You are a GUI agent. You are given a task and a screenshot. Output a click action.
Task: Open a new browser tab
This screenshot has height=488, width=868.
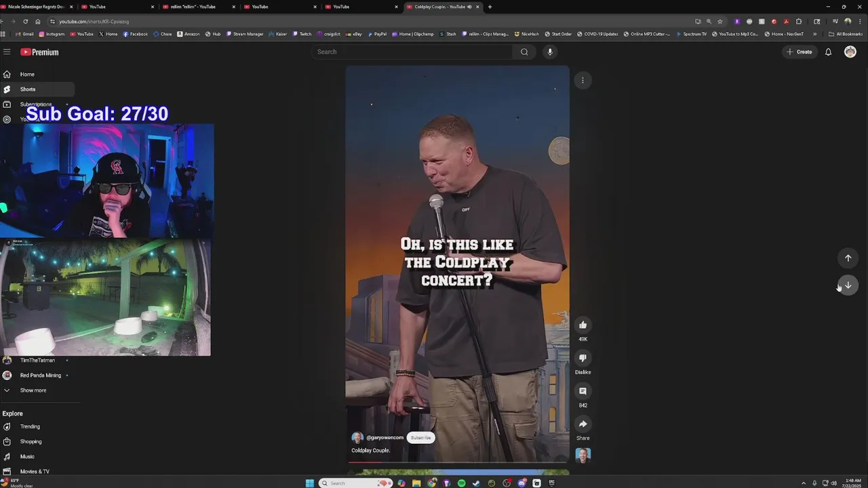pyautogui.click(x=490, y=7)
